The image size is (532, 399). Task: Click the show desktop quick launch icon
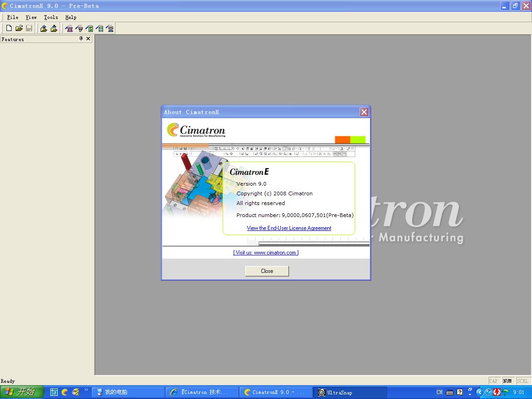coord(54,392)
